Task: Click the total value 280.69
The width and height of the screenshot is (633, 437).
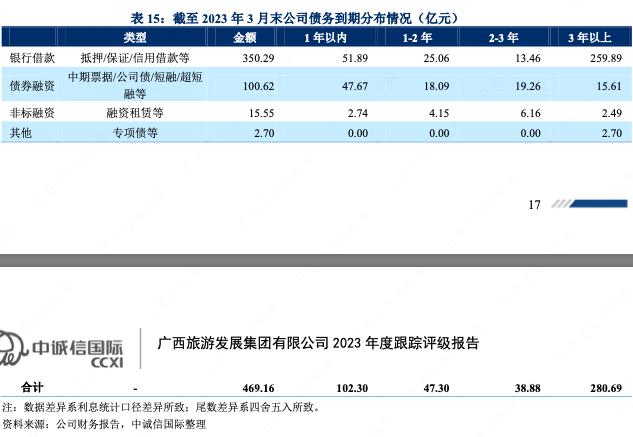Action: click(606, 388)
